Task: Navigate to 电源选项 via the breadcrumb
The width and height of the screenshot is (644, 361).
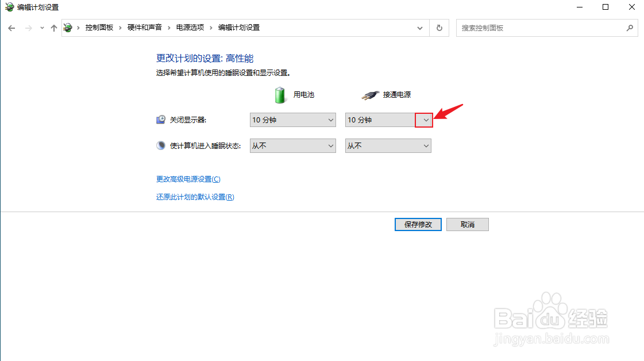Action: [190, 27]
